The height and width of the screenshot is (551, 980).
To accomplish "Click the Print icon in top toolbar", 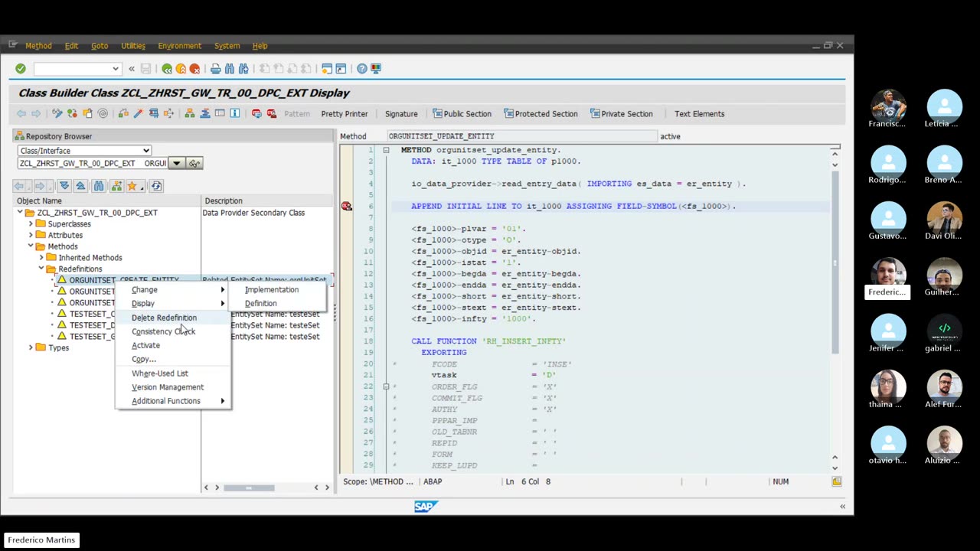I will (x=216, y=69).
